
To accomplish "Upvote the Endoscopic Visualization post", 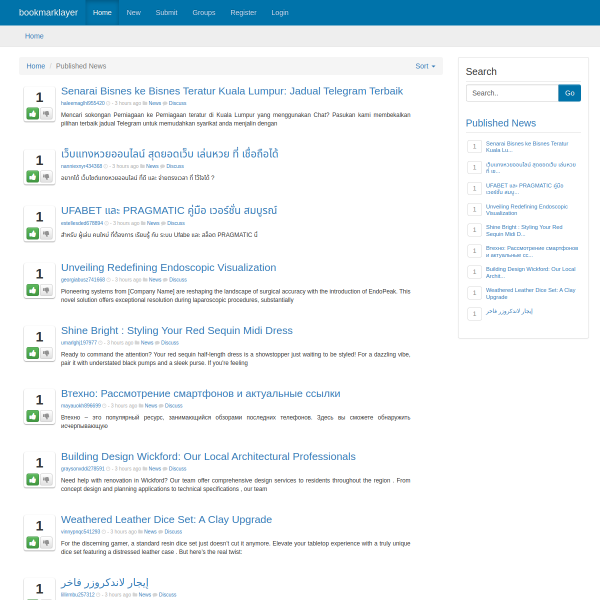I will (x=33, y=290).
